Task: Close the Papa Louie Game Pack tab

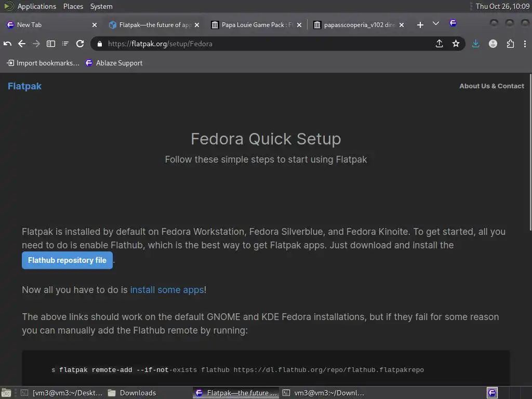Action: click(299, 25)
